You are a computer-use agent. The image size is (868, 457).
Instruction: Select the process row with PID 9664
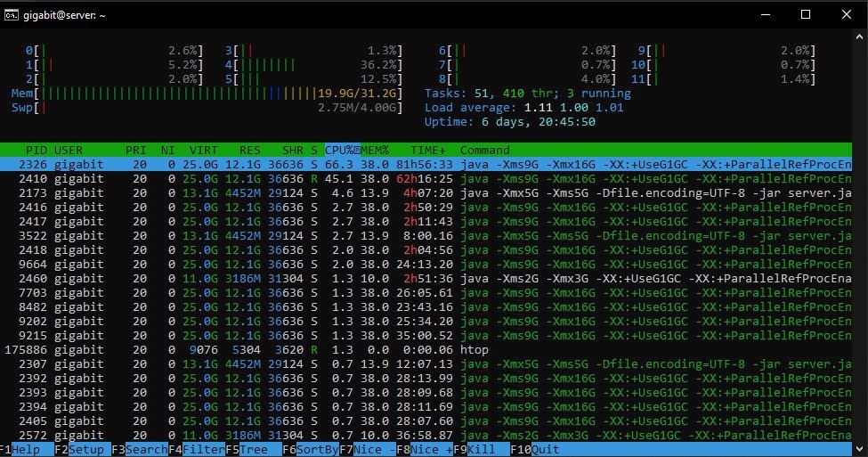coord(426,265)
